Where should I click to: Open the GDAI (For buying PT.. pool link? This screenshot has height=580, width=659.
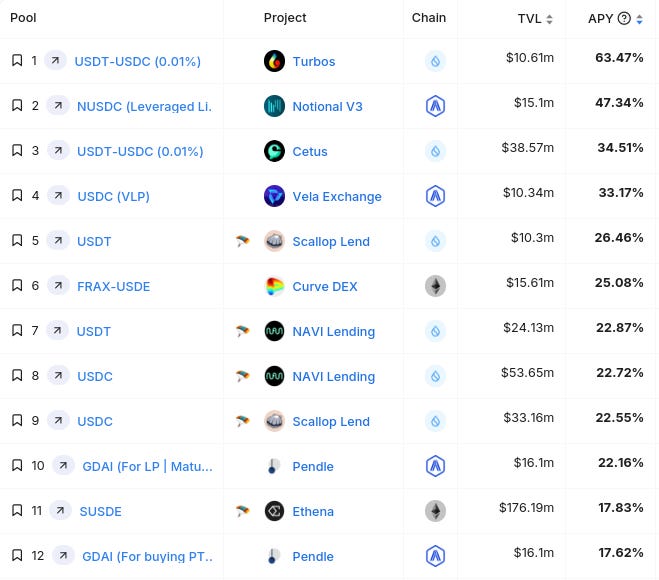coord(147,556)
